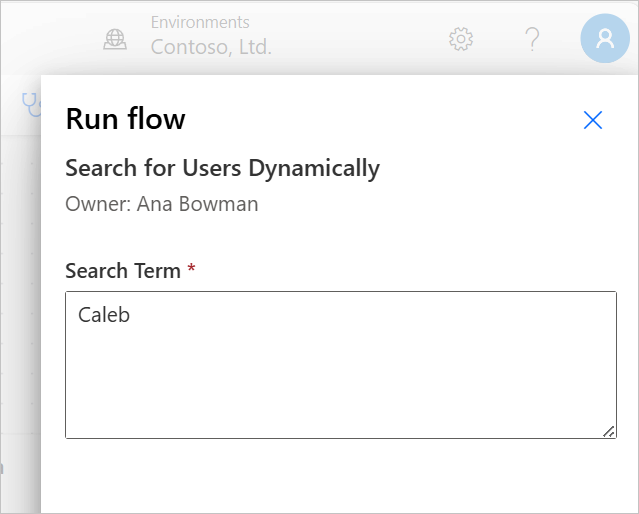
Task: Close the Run flow panel
Action: (593, 120)
